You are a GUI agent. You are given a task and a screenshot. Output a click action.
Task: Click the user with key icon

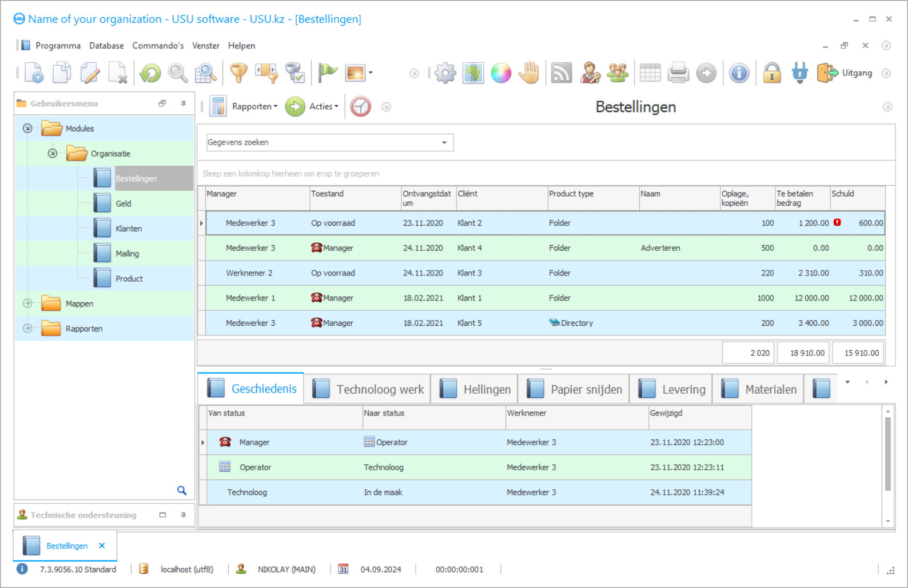(590, 73)
